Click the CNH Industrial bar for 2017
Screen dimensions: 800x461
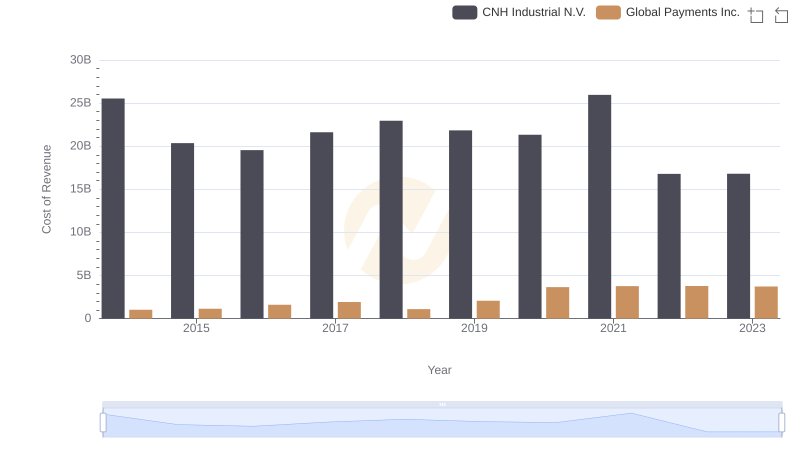click(x=321, y=225)
